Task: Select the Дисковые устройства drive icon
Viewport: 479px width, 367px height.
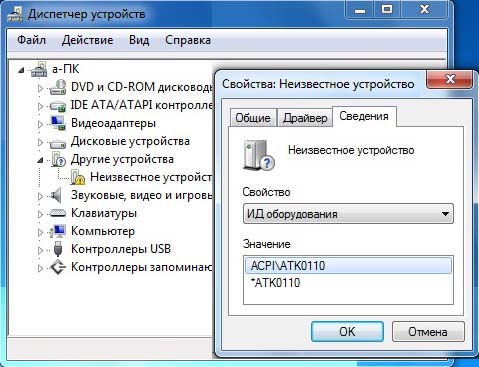Action: coord(57,142)
